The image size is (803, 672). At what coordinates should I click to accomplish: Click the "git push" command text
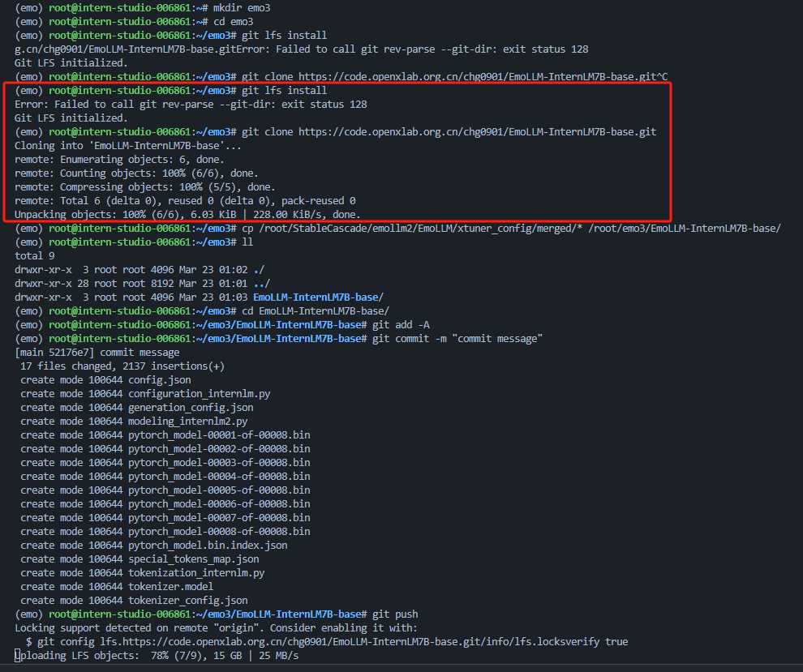coord(395,614)
